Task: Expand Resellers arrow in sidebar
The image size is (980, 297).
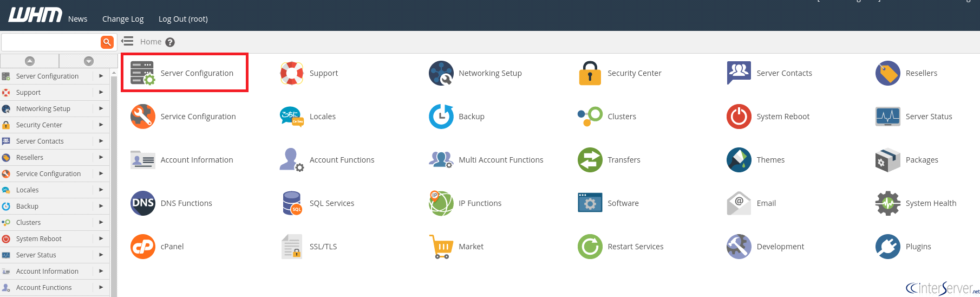Action: pos(101,157)
